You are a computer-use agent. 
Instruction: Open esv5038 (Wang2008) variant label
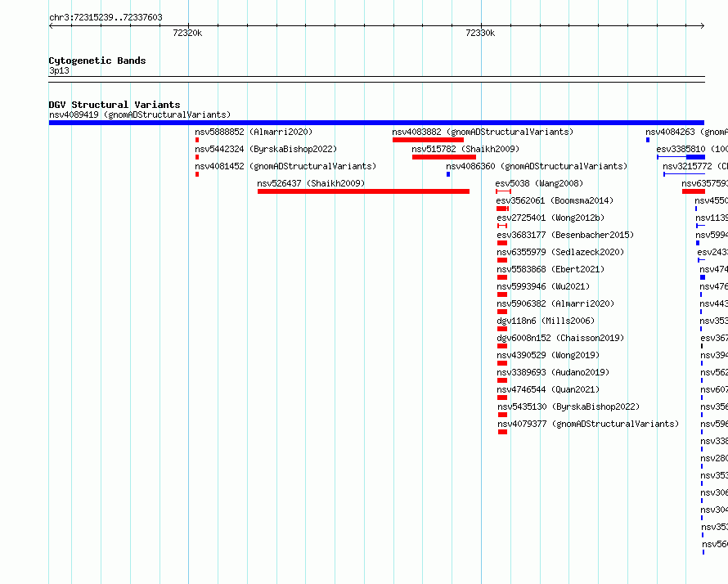[x=539, y=183]
